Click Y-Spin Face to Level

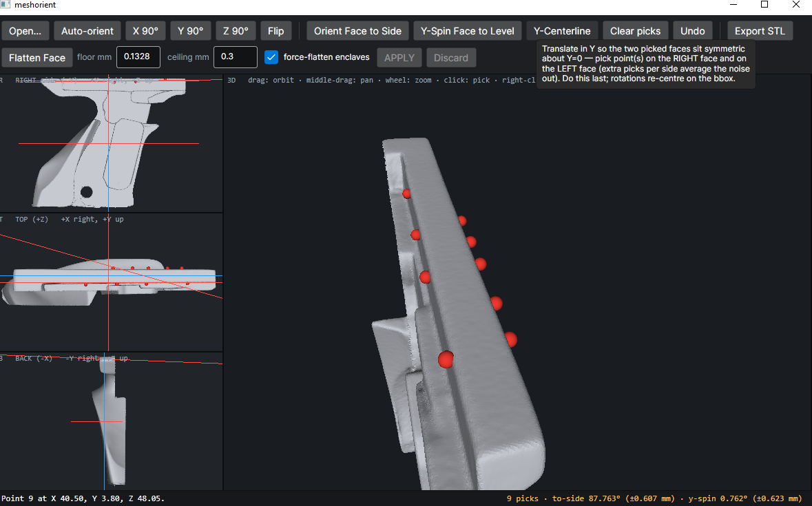pos(467,31)
